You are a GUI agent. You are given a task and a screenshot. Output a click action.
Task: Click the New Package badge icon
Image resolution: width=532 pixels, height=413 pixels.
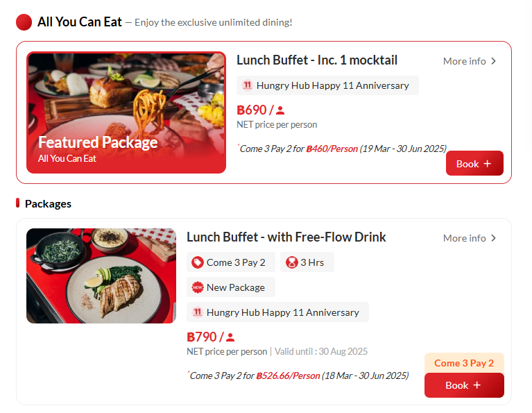point(198,287)
